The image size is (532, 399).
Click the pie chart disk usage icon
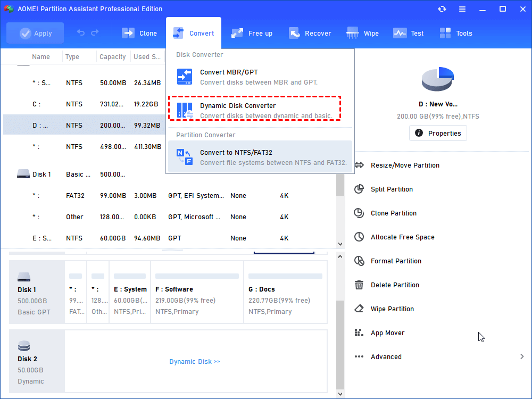pyautogui.click(x=438, y=79)
